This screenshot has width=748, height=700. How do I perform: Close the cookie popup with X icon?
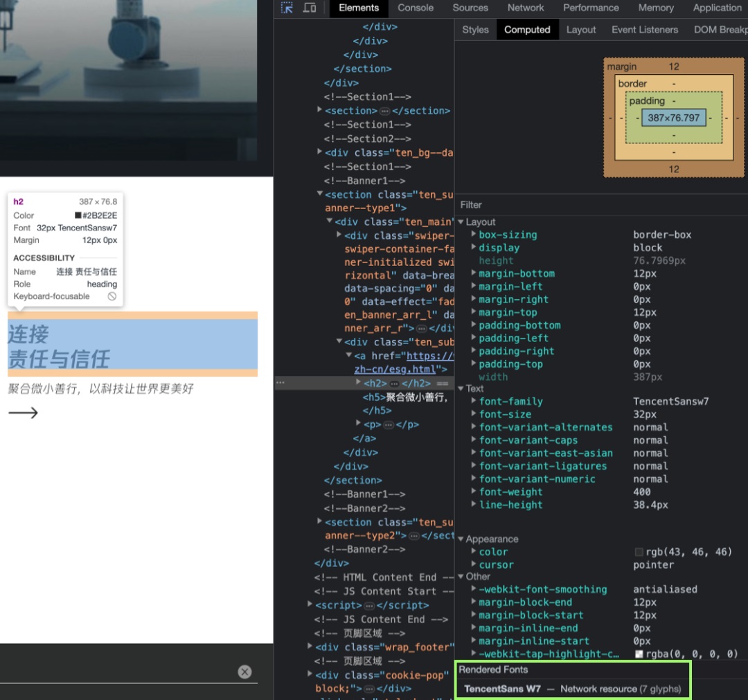point(244,672)
